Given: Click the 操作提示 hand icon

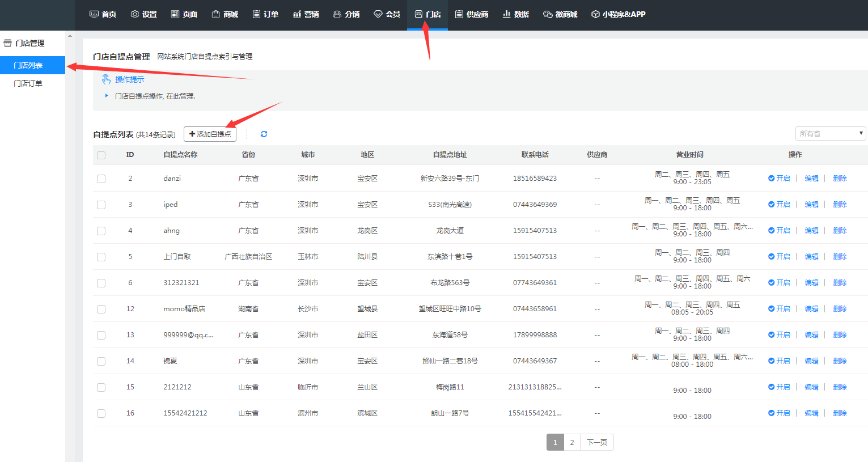Looking at the screenshot, I should coord(106,79).
